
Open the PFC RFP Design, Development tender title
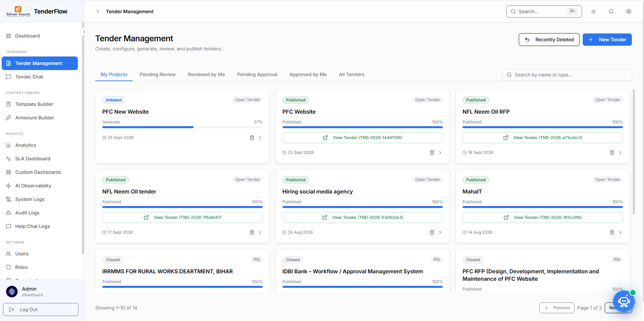pos(531,275)
